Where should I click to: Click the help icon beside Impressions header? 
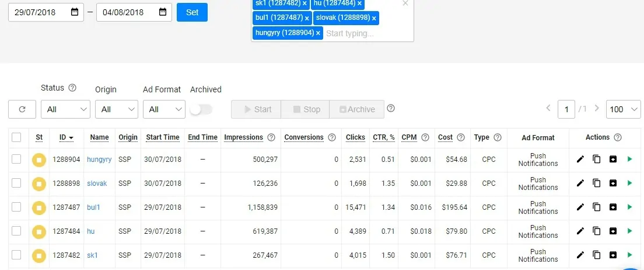271,137
